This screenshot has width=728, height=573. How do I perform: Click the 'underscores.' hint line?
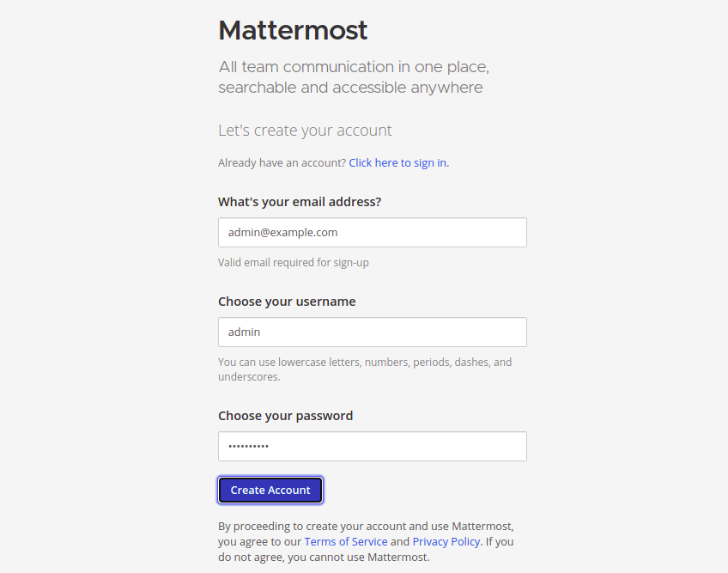249,377
